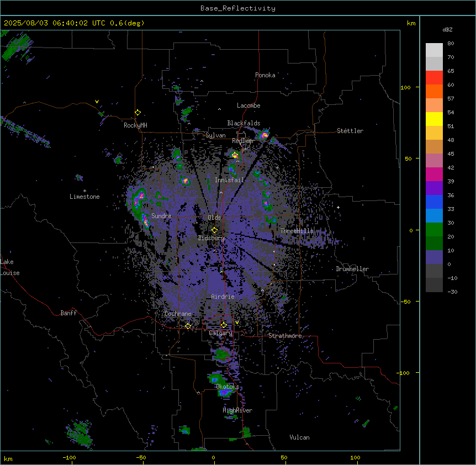This screenshot has height=465, width=476.
Task: Click the yellow diamond marker above Calgary label
Action: coord(224,325)
